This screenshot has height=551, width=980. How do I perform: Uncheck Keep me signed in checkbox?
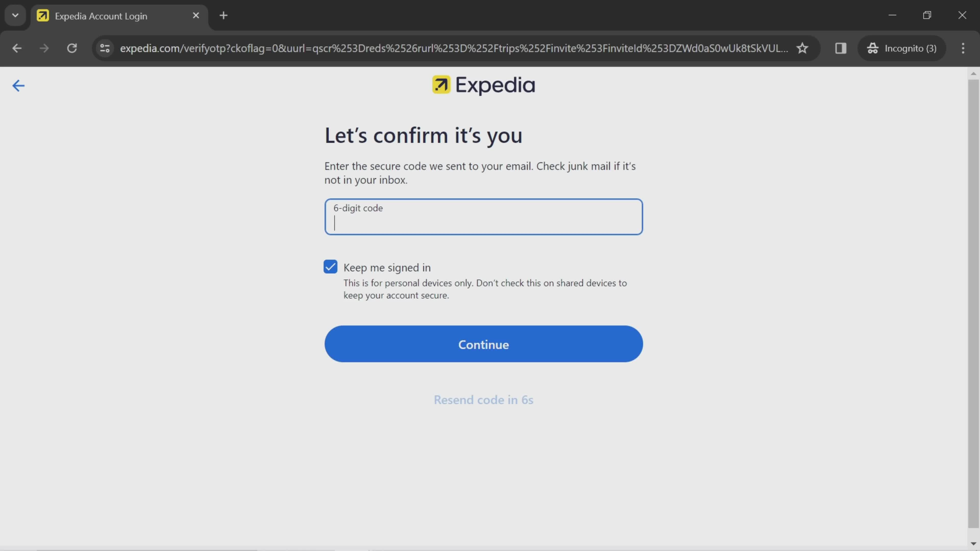[x=330, y=267]
